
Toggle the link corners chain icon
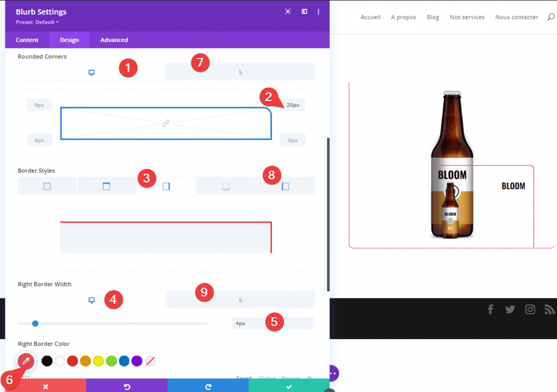[166, 123]
